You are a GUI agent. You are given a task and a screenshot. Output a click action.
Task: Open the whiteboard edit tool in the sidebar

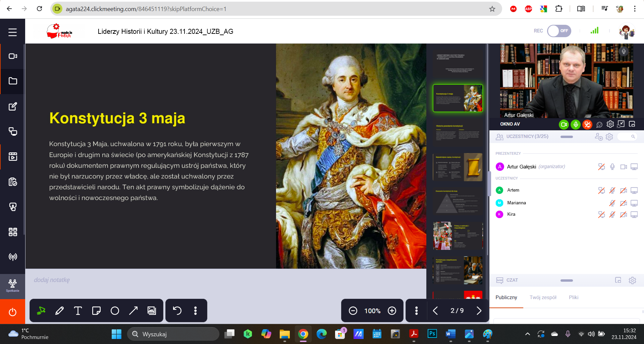point(13,107)
